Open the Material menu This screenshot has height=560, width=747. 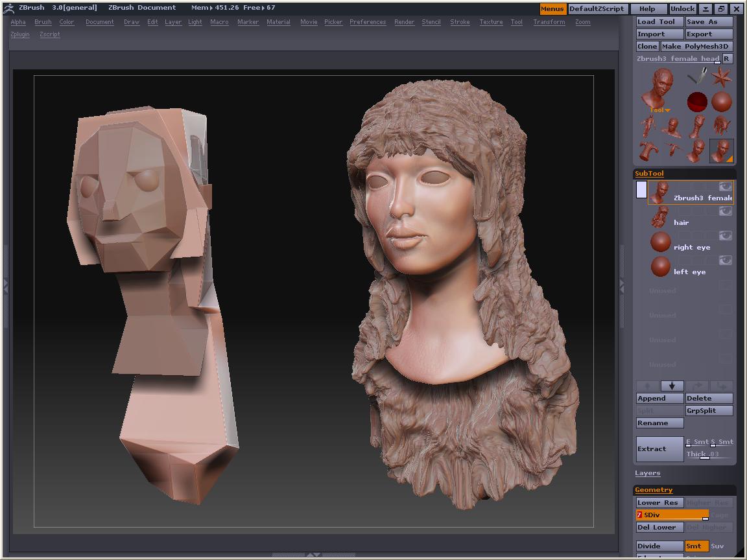tap(278, 22)
